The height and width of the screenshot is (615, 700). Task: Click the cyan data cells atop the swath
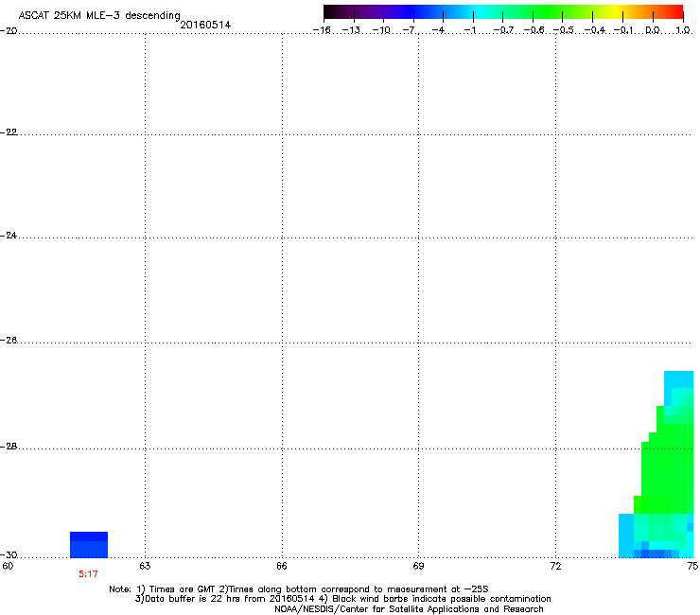[x=678, y=388]
